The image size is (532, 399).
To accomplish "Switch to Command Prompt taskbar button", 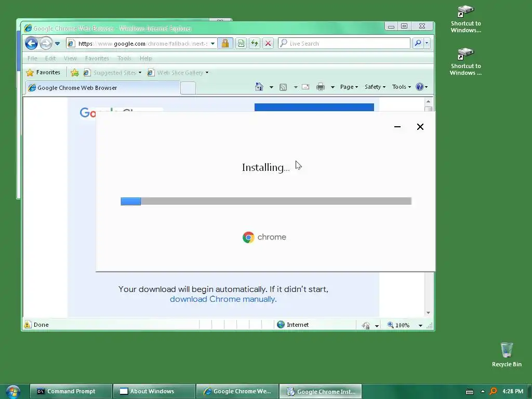I will (71, 391).
